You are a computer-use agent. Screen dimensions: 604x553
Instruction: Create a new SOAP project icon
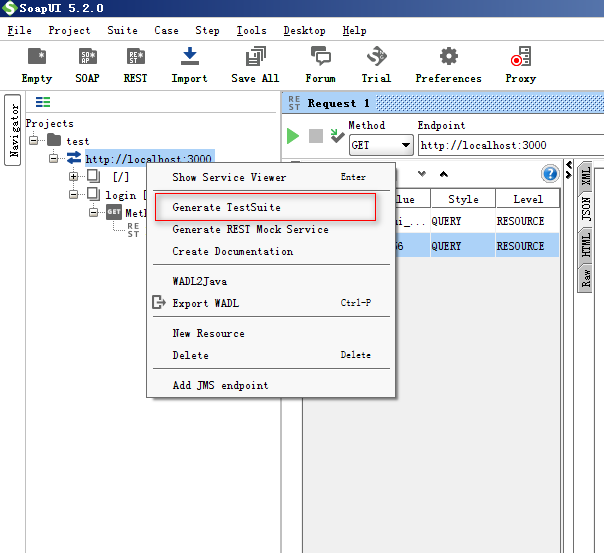pyautogui.click(x=87, y=57)
